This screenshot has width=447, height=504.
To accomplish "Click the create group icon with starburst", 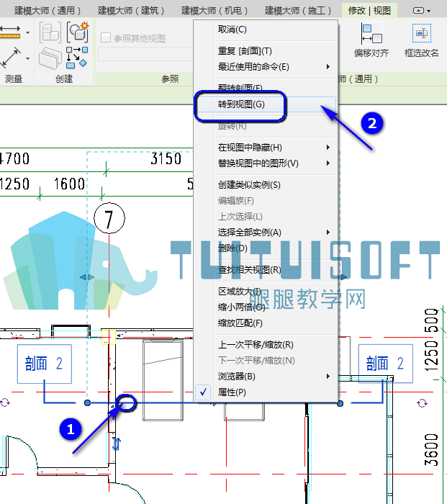I will click(78, 32).
